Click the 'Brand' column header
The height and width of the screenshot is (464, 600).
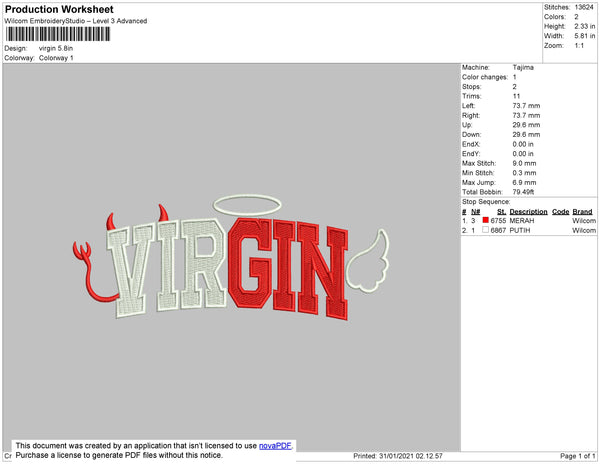tap(582, 212)
